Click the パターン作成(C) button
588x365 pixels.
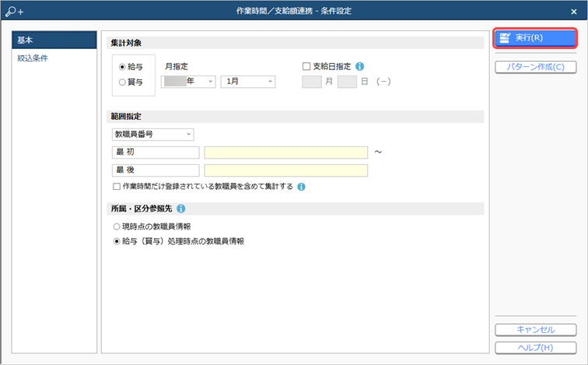coord(535,67)
